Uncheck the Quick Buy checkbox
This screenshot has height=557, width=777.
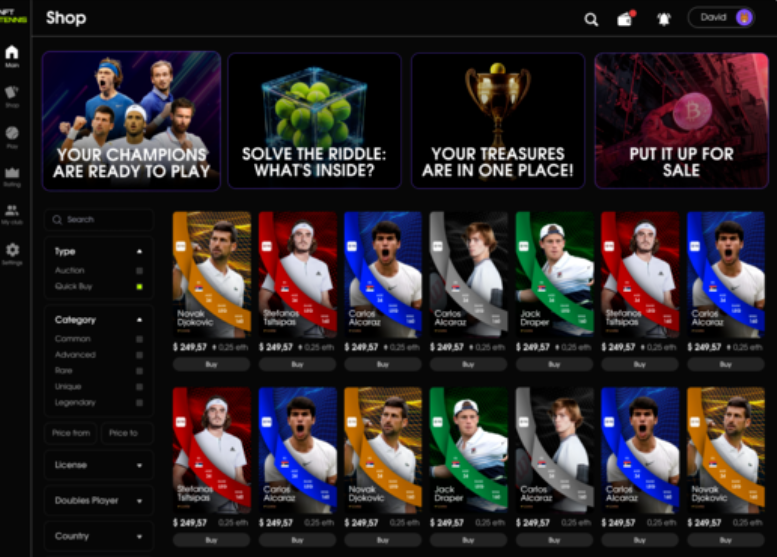pos(139,286)
